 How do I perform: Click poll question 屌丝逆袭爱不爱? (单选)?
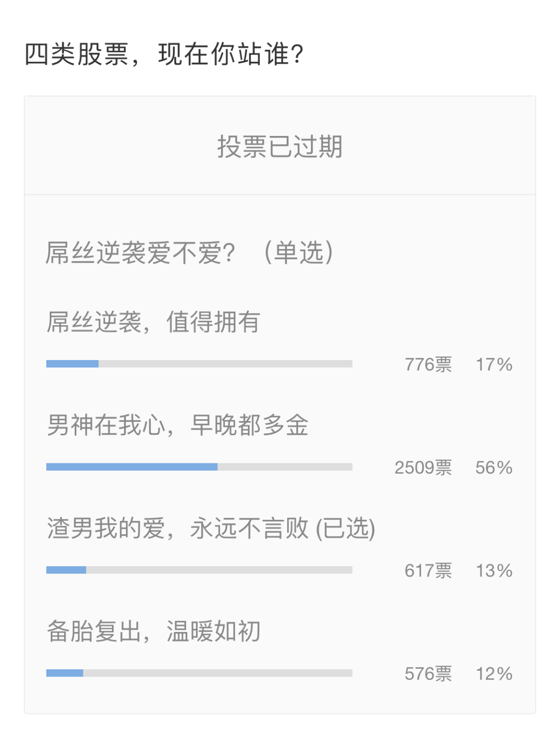189,253
